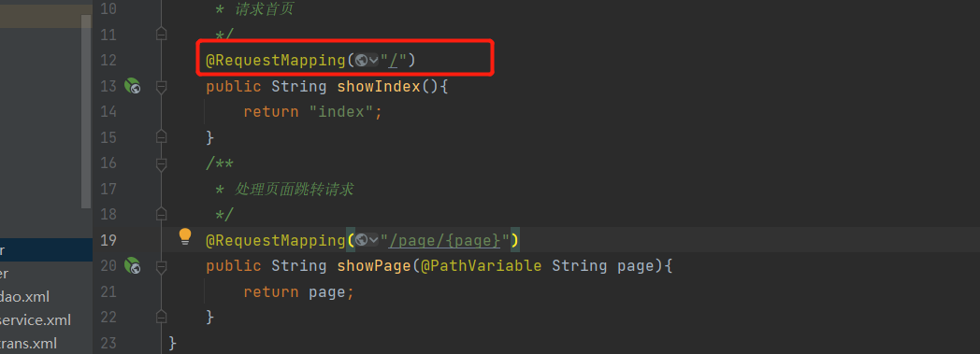
Task: Collapse the Javadoc comment fold on line 16
Action: [x=161, y=163]
